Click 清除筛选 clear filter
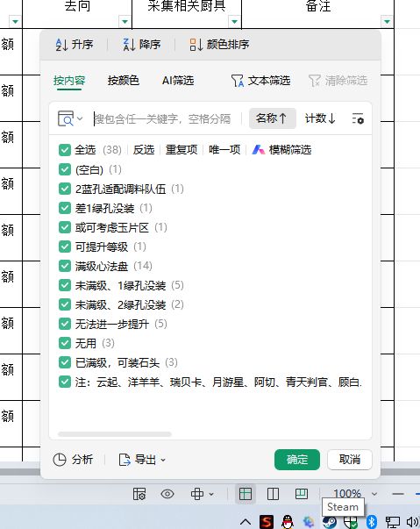420x529 pixels. pos(338,81)
